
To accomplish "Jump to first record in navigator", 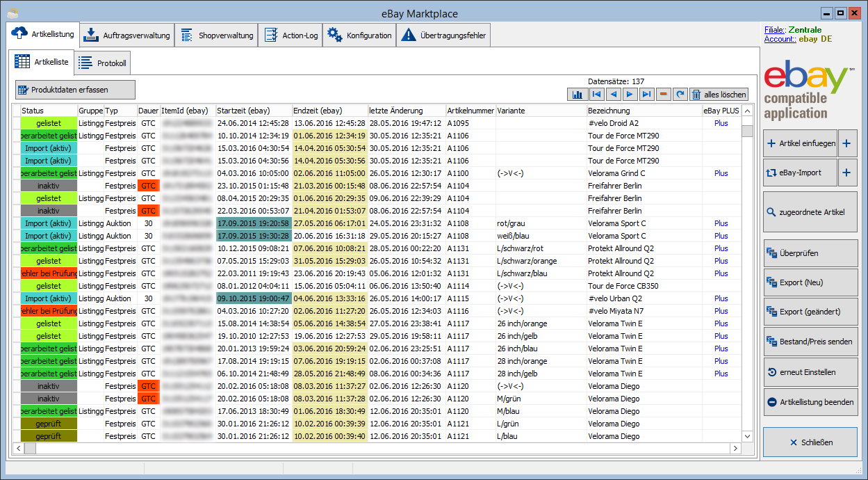I will (597, 95).
